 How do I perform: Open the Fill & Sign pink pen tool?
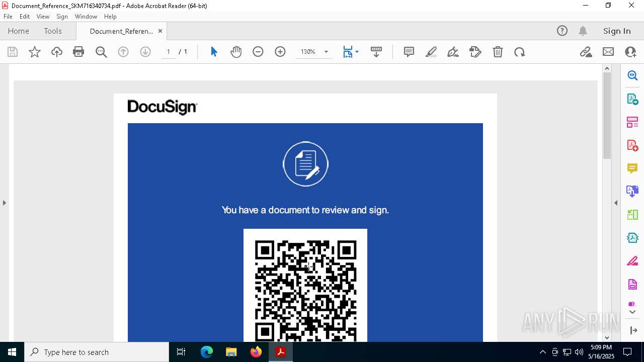click(x=632, y=261)
